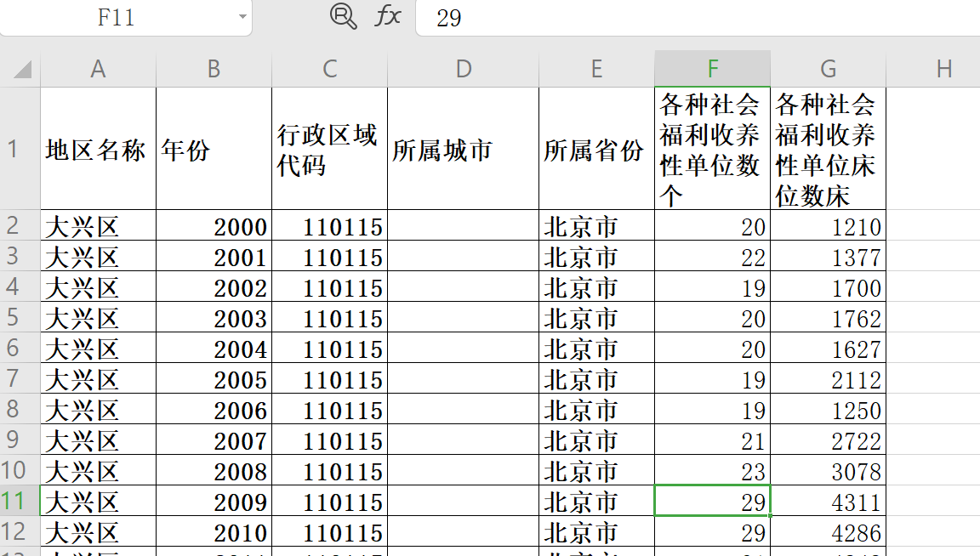Click the header cell 所属城市

[463, 149]
